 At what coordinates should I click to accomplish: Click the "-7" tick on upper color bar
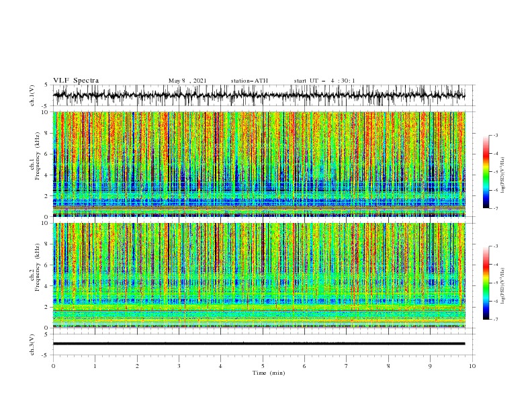tap(495, 208)
